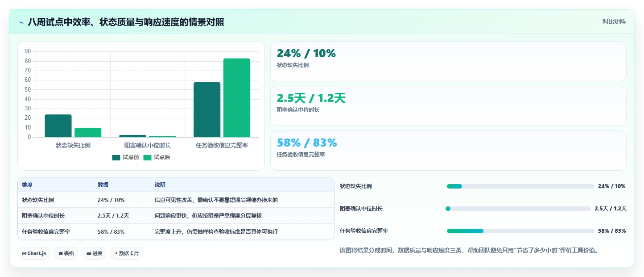Click the 试点后 bar for 任务验收信息完整率

(237, 98)
